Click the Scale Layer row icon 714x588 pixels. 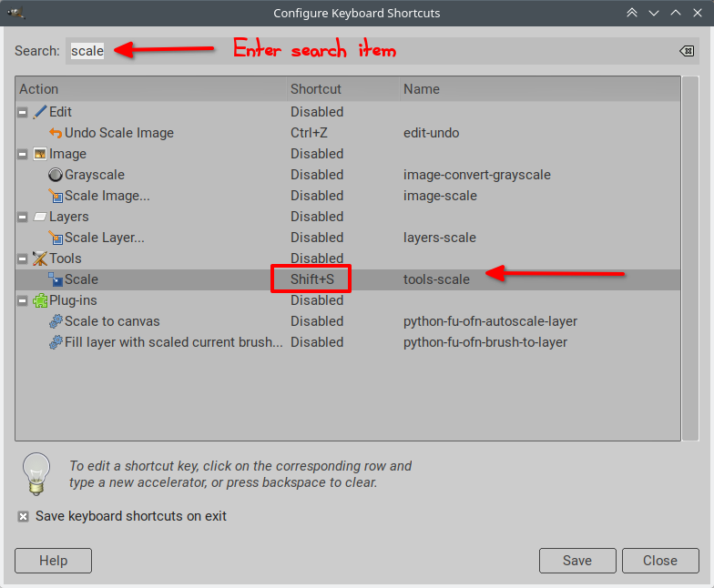click(x=56, y=238)
